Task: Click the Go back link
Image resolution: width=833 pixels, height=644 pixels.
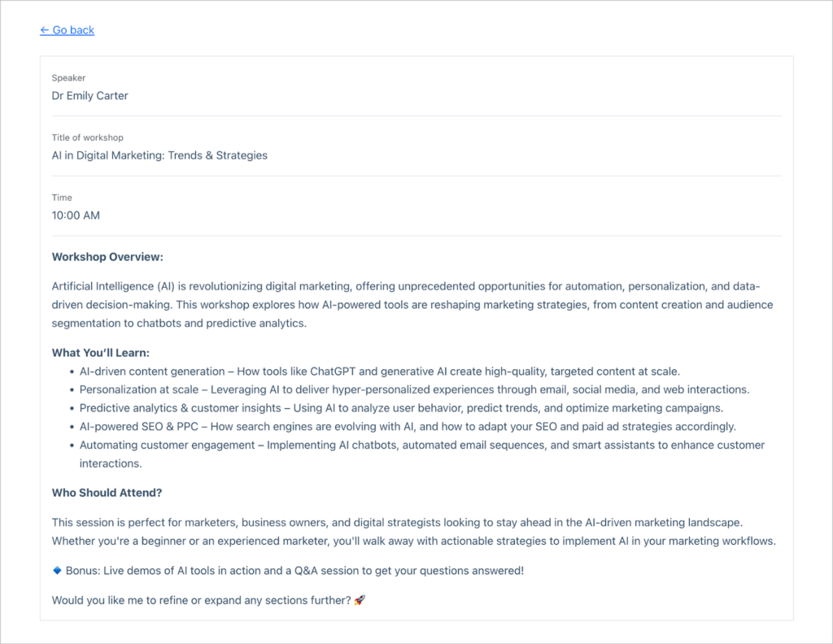Action: coord(68,30)
